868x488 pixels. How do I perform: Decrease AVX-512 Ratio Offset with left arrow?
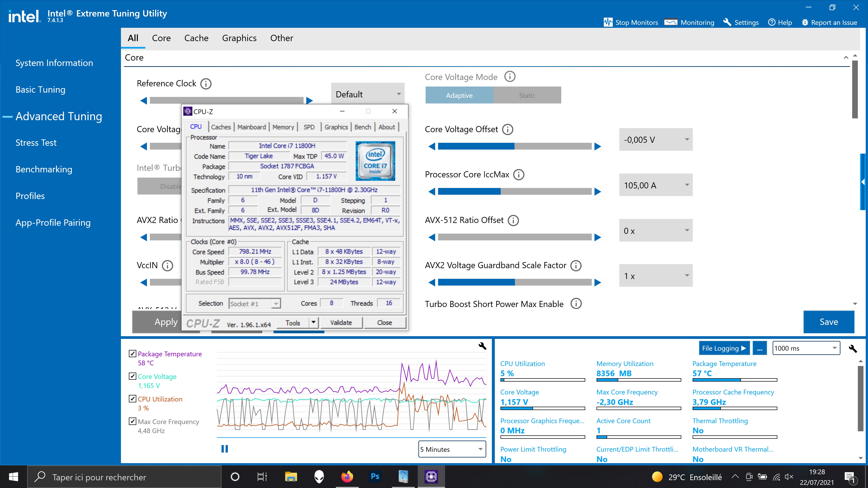[x=432, y=237]
